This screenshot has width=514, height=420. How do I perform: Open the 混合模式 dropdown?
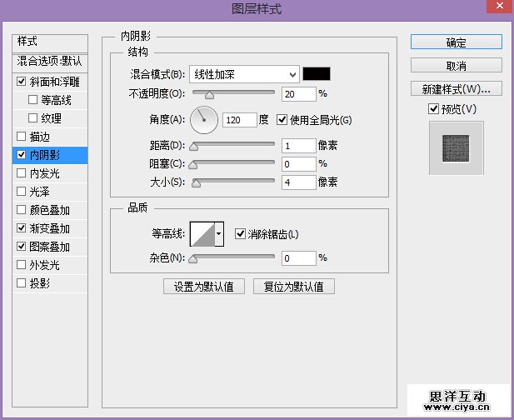coord(244,73)
